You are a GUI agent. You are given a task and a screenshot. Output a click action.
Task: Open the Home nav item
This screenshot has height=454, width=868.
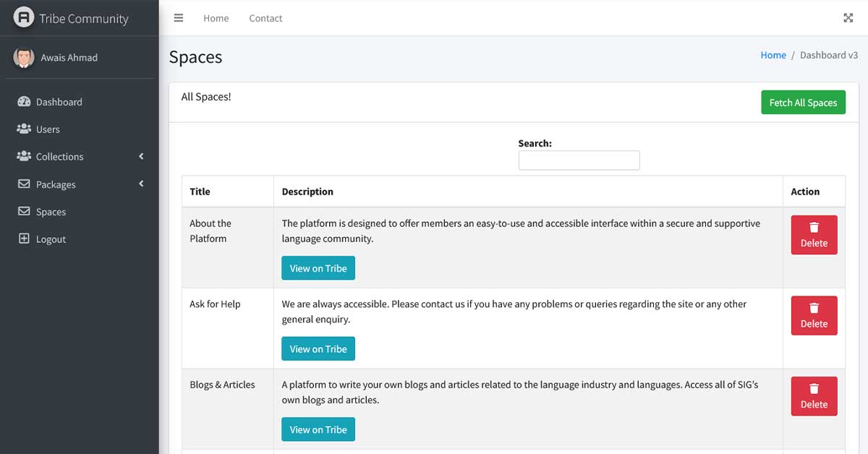(x=216, y=18)
